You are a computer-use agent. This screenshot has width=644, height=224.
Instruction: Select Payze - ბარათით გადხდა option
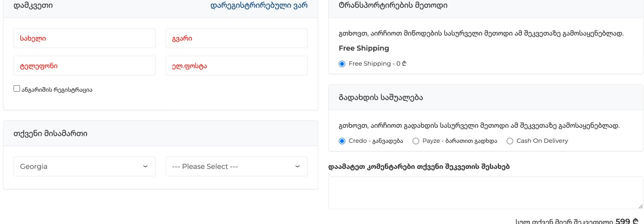click(x=416, y=141)
